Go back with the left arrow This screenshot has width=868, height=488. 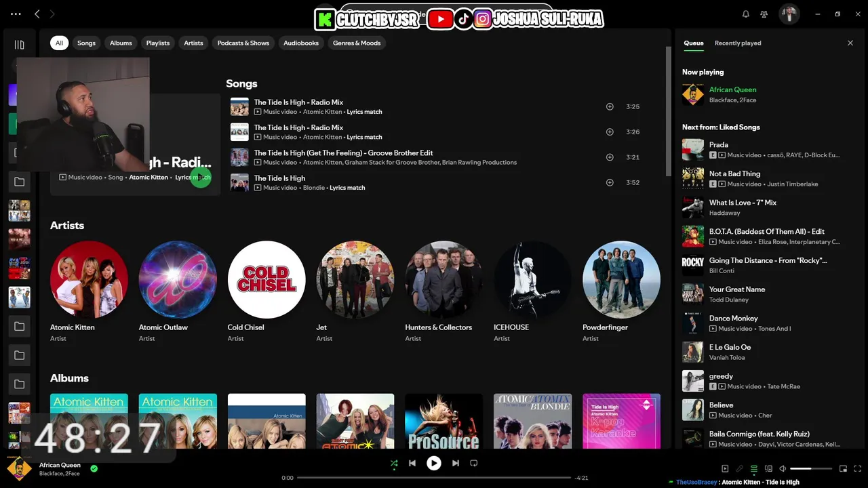37,14
